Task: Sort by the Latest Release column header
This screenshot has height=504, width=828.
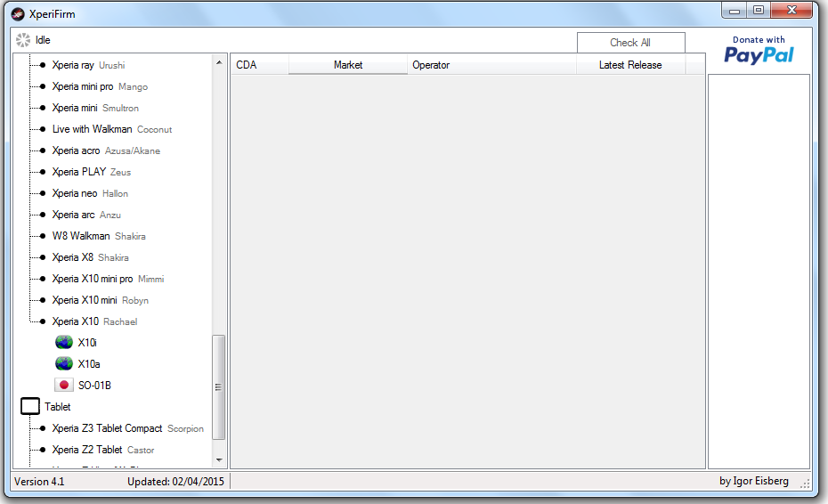Action: pyautogui.click(x=630, y=65)
